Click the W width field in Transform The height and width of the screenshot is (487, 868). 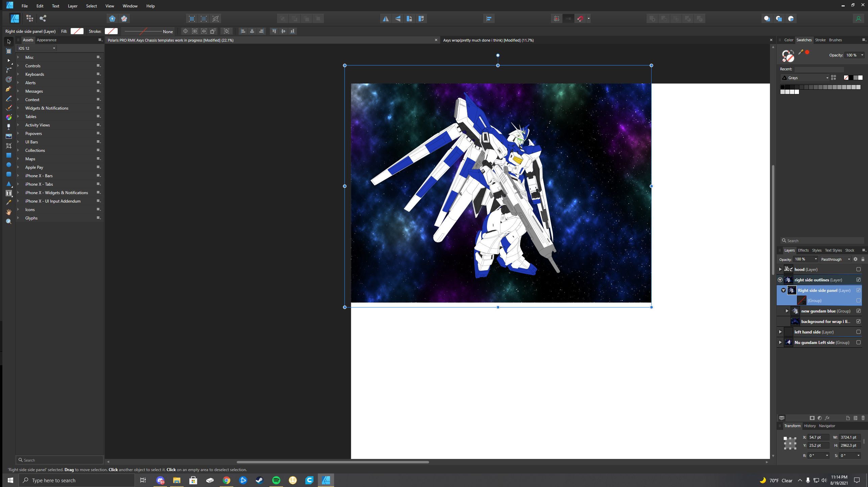[x=850, y=437]
